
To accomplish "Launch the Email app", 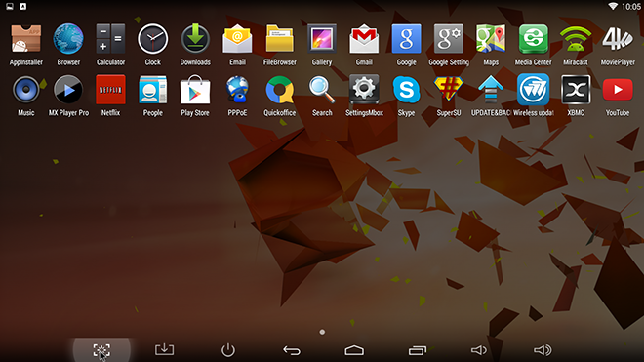I will click(x=237, y=39).
